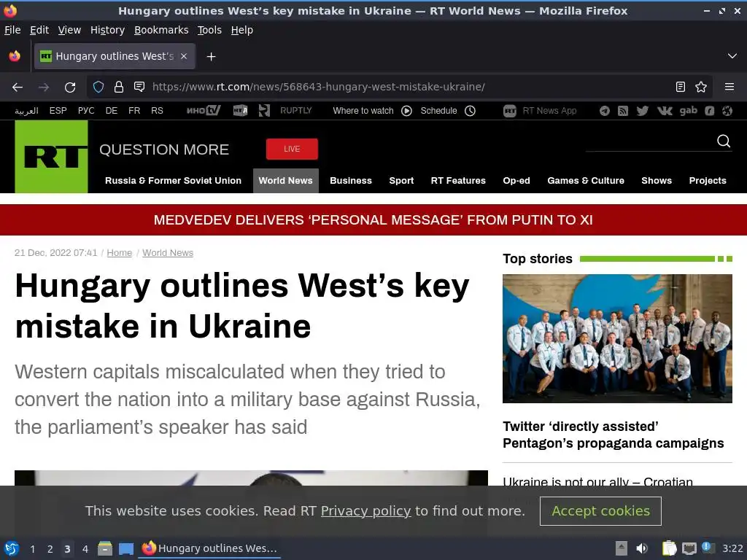Screen dimensions: 747x560
Task: Click the RT search magnifier icon
Action: 724,141
